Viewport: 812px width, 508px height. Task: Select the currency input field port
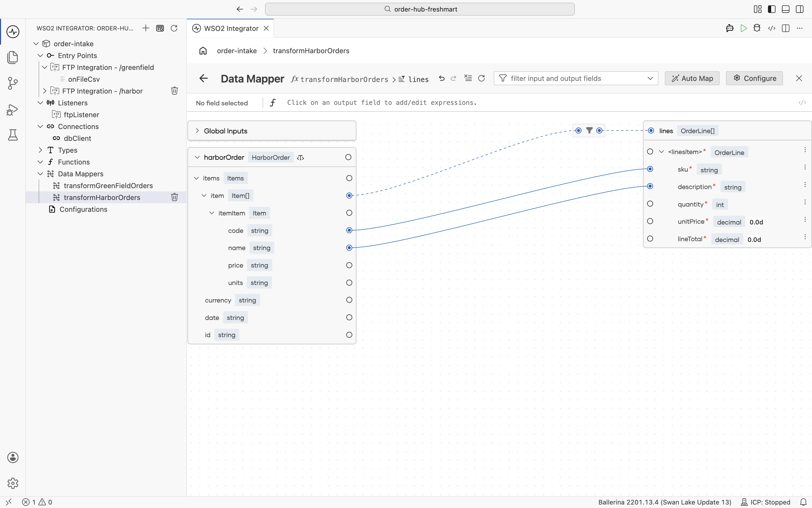349,300
